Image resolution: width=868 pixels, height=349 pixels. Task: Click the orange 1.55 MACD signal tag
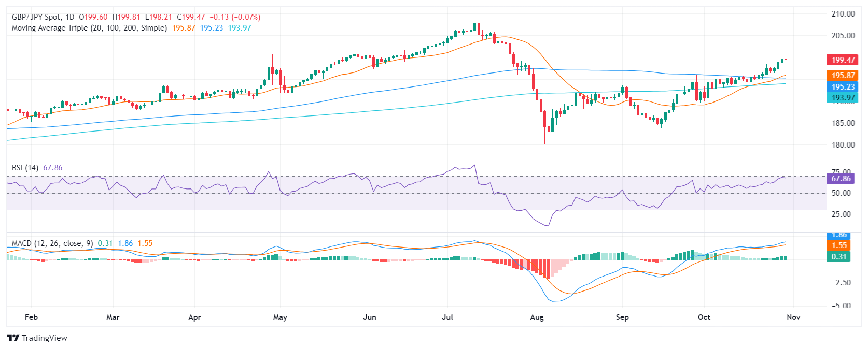tap(839, 245)
